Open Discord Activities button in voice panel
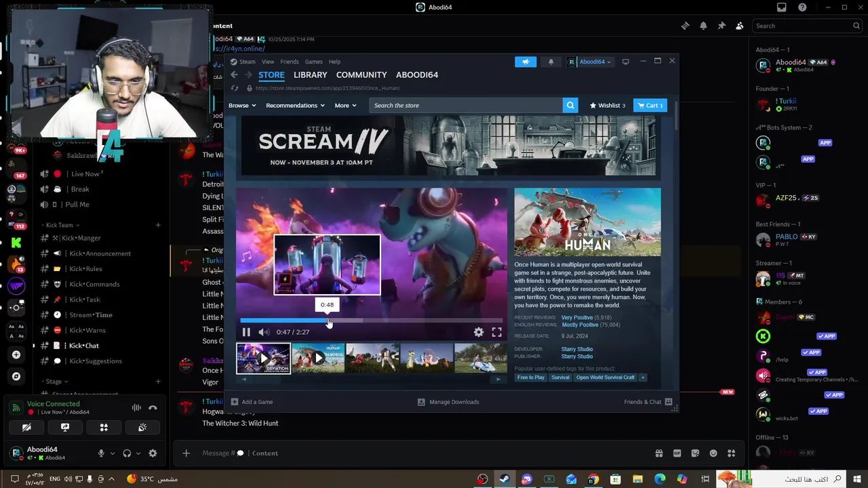 point(104,428)
